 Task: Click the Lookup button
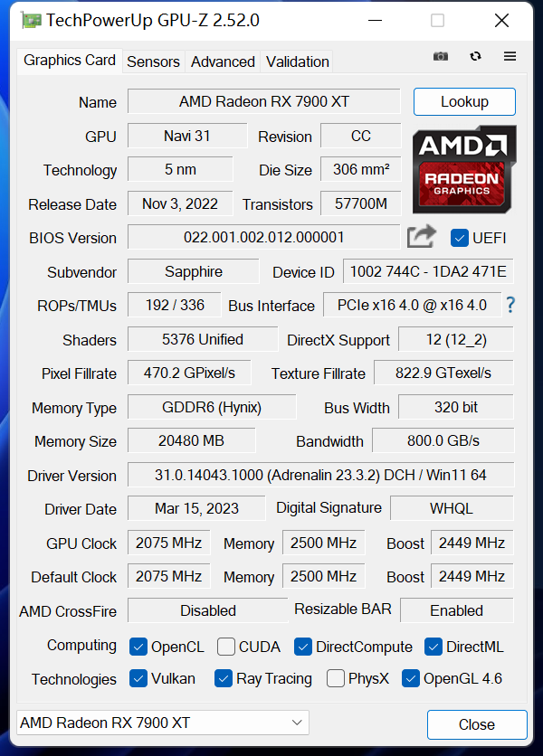pos(464,101)
